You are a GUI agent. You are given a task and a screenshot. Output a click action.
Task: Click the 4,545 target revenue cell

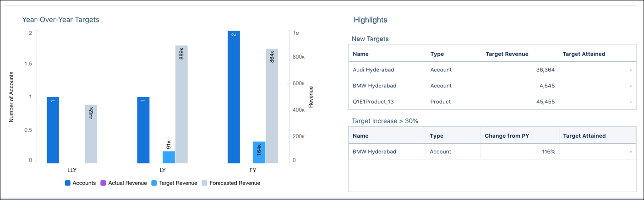coord(547,86)
